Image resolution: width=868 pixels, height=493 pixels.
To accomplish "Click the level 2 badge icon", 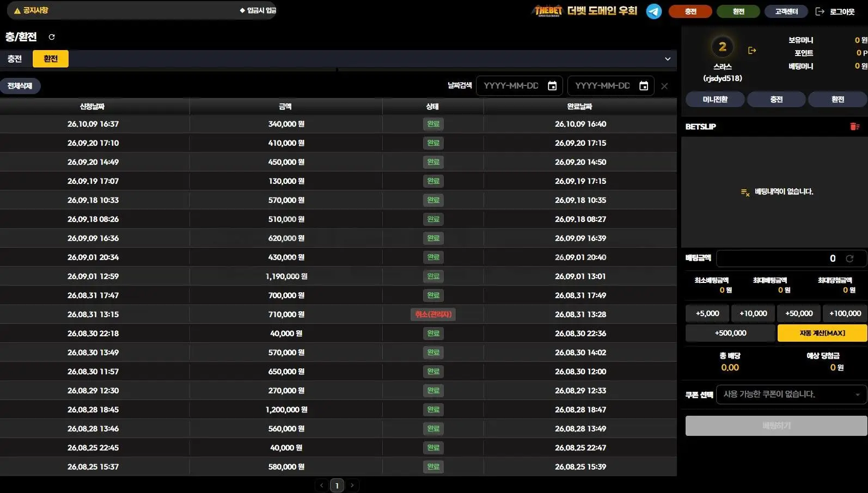I will 723,47.
